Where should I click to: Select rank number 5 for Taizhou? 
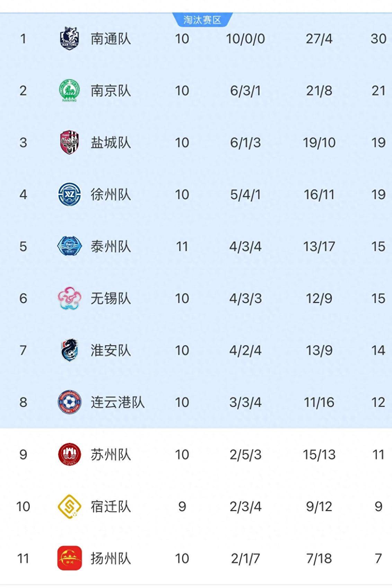coord(23,247)
